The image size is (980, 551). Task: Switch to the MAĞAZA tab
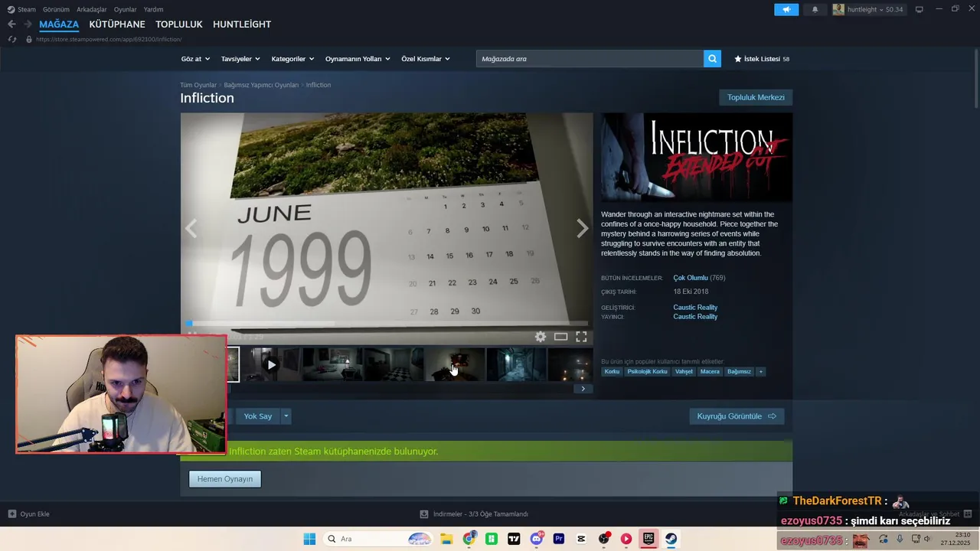click(x=59, y=24)
